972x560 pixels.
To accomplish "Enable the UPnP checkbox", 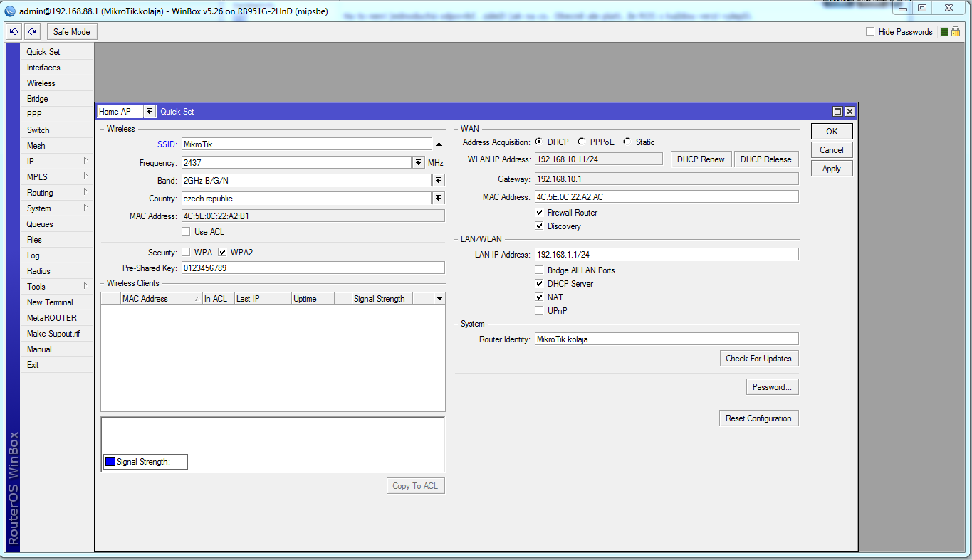I will [x=539, y=311].
